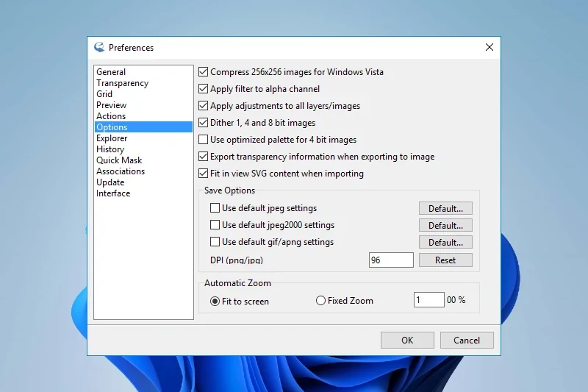The width and height of the screenshot is (588, 392).
Task: Close the Preferences dialog window
Action: coord(490,48)
